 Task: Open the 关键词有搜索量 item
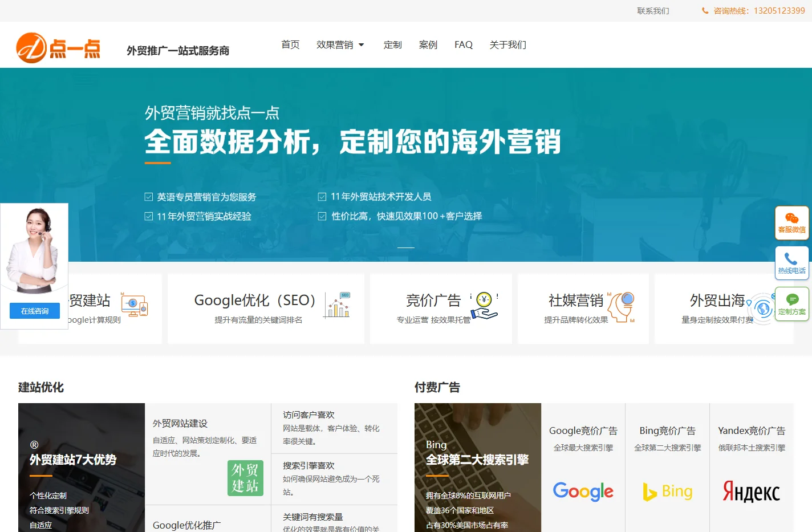313,517
